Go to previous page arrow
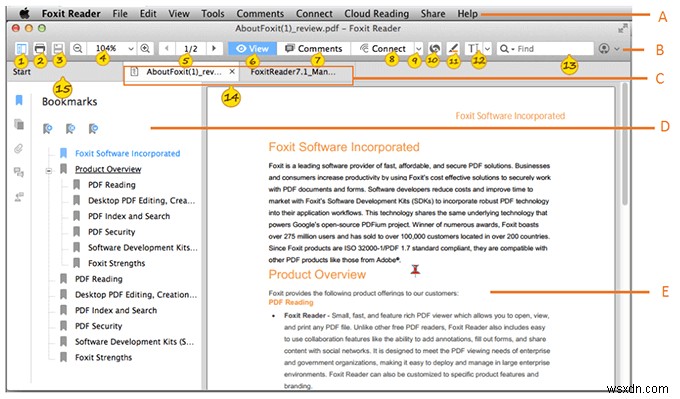This screenshot has height=399, width=680. (x=167, y=48)
